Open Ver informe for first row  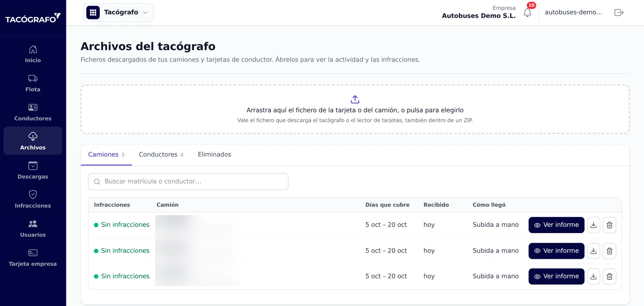pos(556,225)
